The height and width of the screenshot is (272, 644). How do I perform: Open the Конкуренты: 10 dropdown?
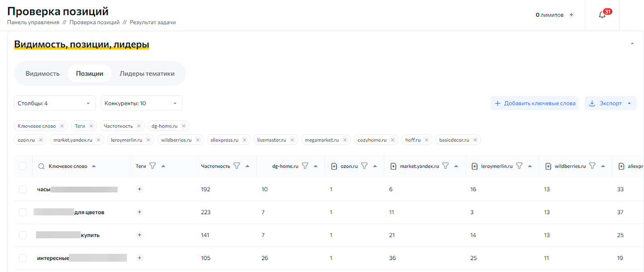[x=141, y=103]
